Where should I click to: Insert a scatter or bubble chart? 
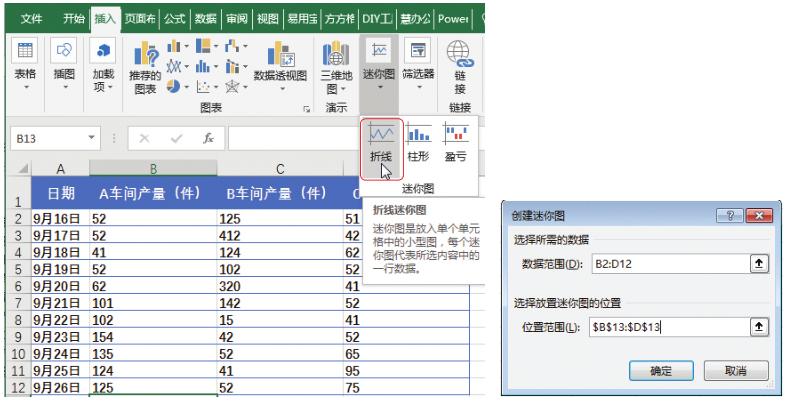pyautogui.click(x=203, y=86)
